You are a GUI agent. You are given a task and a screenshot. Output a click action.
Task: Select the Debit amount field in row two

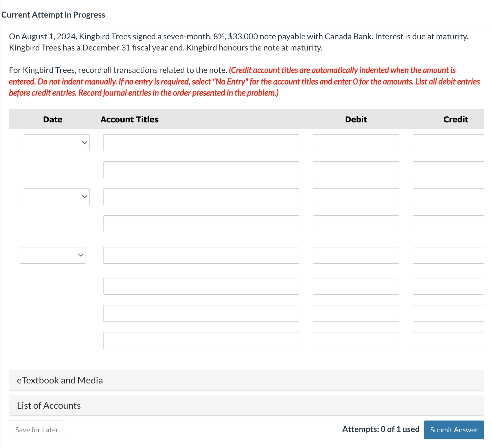click(x=356, y=170)
